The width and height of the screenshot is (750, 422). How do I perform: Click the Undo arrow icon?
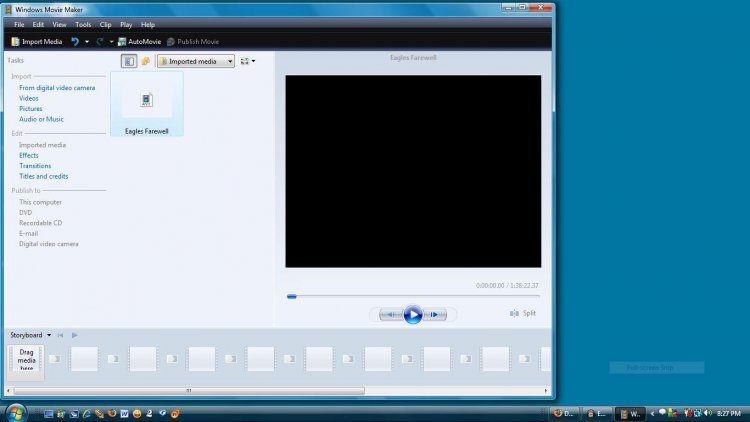tap(75, 42)
